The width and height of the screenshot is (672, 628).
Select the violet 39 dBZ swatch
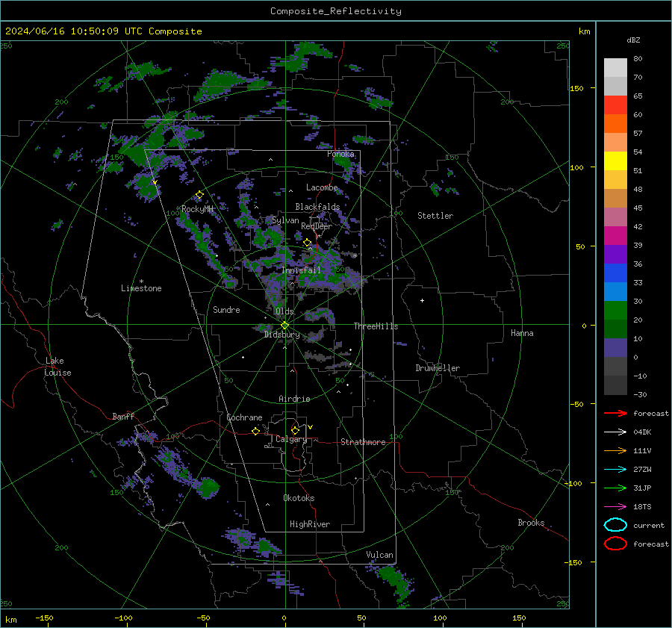pyautogui.click(x=615, y=254)
